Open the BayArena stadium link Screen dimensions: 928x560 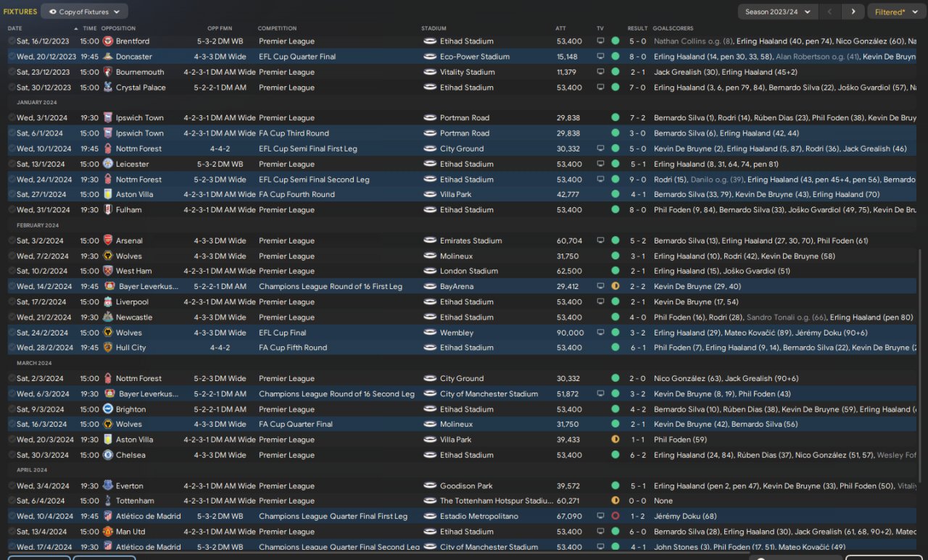coord(457,287)
